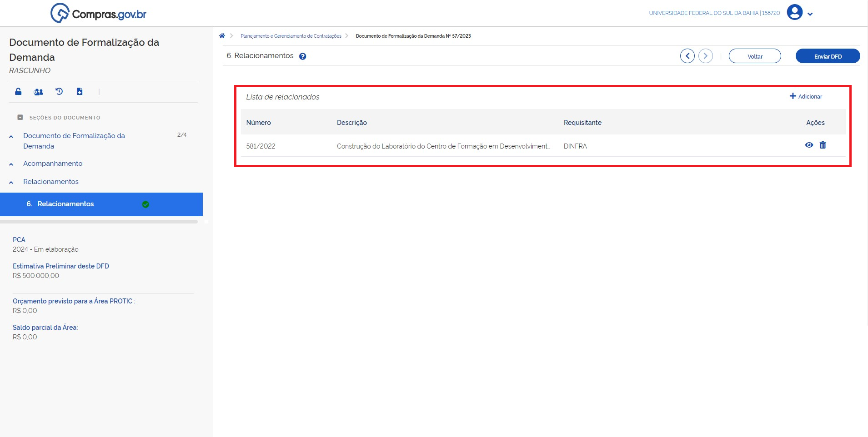868x437 pixels.
Task: Collapse Documento de Formalização da Demanda group
Action: pyautogui.click(x=11, y=136)
